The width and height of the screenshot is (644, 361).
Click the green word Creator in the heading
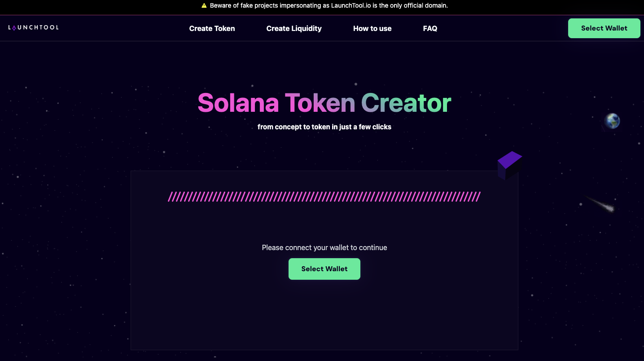point(406,103)
